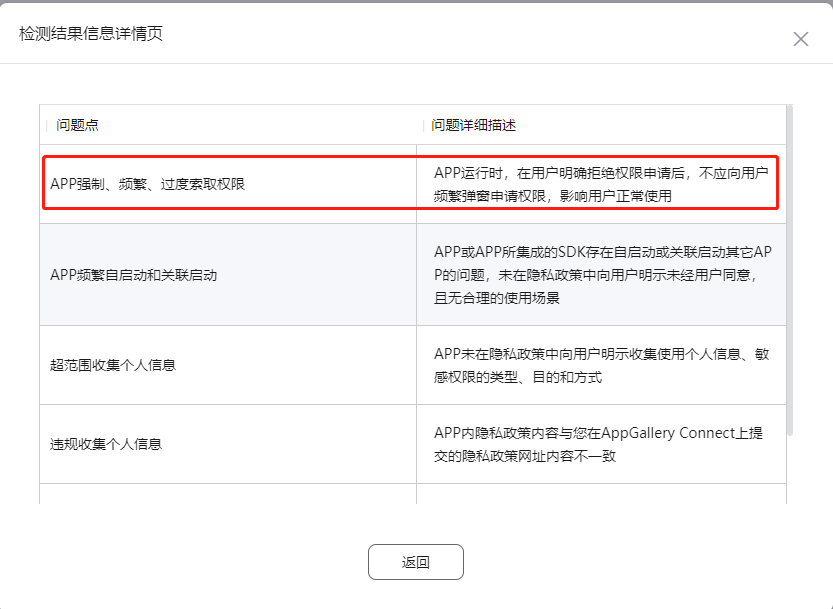Image resolution: width=833 pixels, height=609 pixels.
Task: Select the 违规收集个人信息 issue cell
Action: click(106, 444)
